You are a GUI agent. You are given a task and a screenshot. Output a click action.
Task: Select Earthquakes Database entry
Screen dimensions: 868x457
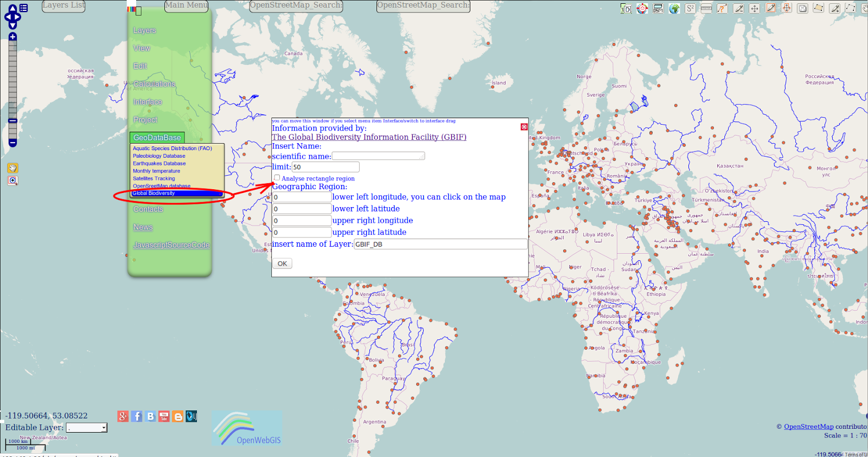(159, 163)
